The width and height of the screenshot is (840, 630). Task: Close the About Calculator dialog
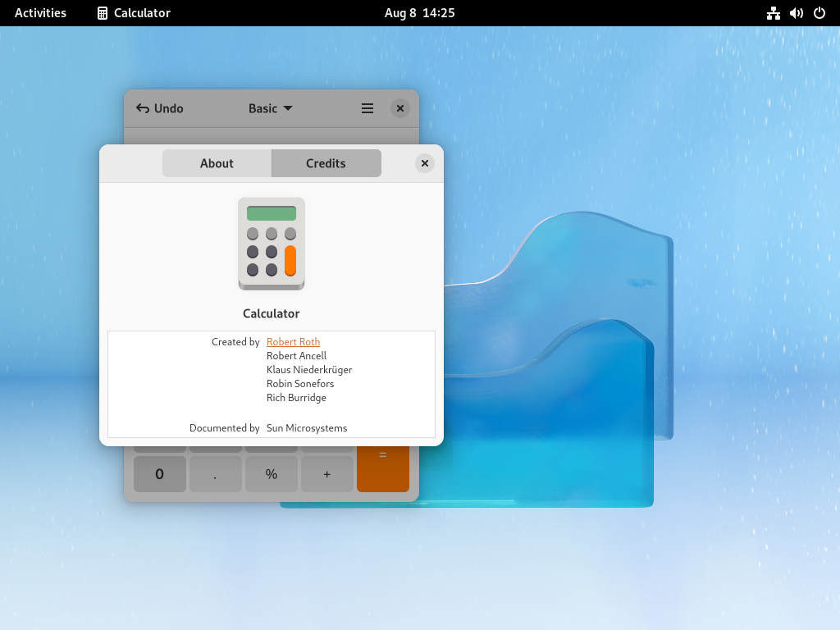425,163
